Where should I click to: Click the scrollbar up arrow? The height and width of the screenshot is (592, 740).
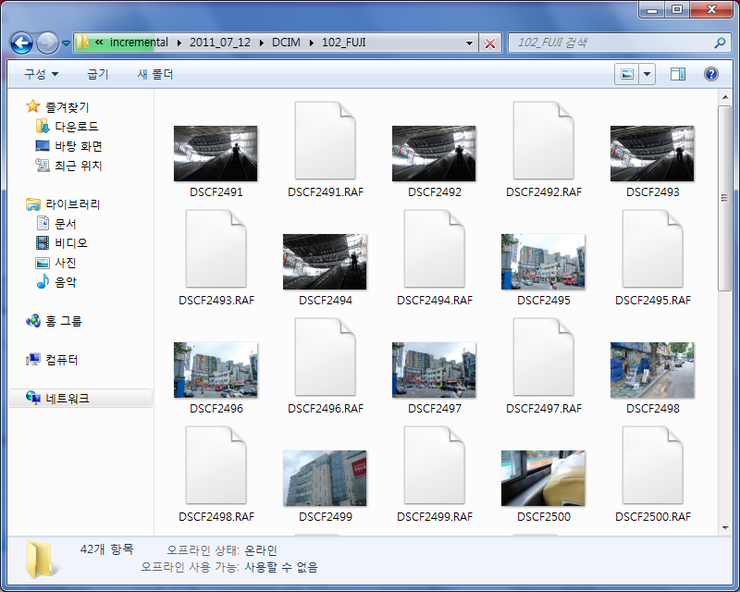[x=725, y=97]
